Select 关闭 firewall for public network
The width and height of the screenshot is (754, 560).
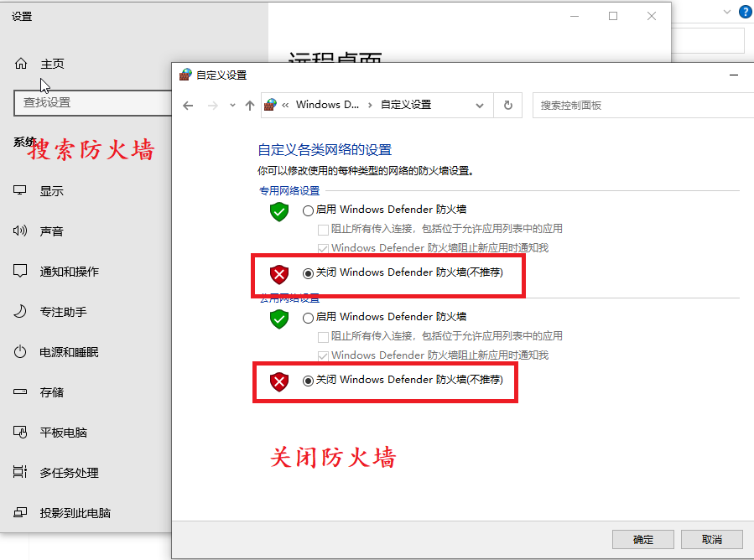click(308, 381)
